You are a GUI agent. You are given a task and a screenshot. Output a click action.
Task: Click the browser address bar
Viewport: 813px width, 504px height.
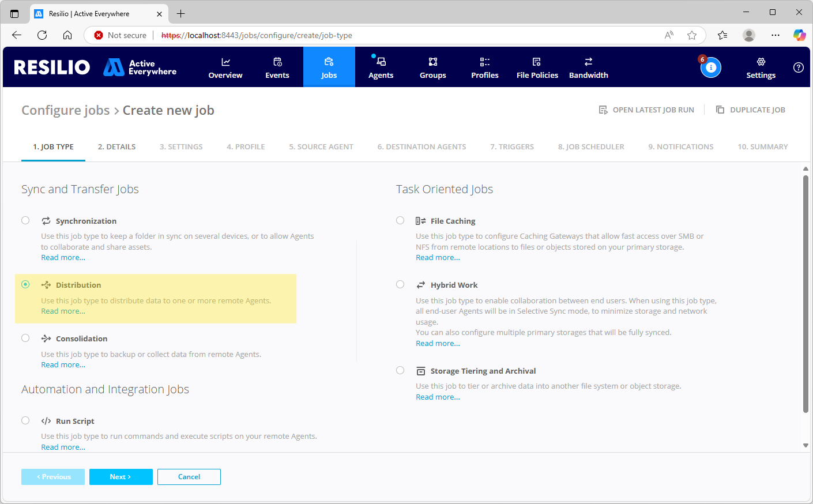(404, 35)
